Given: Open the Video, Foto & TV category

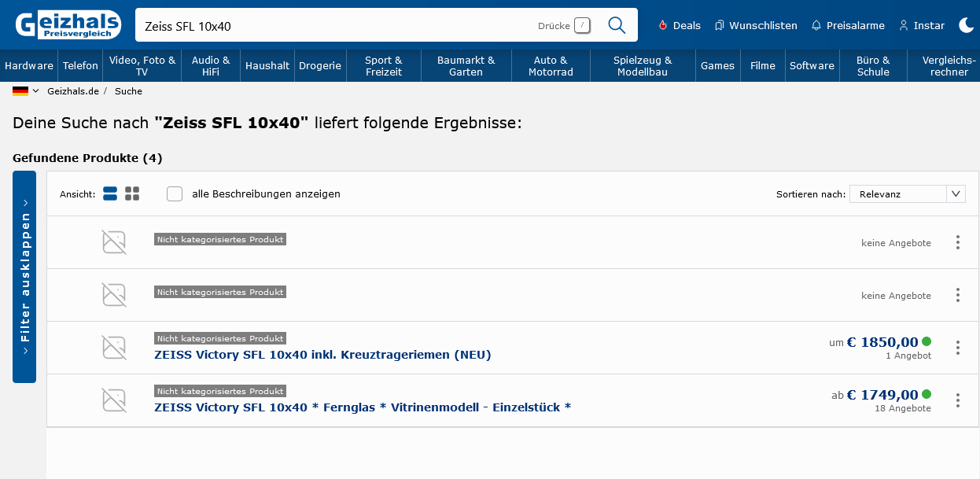Looking at the screenshot, I should coord(142,65).
